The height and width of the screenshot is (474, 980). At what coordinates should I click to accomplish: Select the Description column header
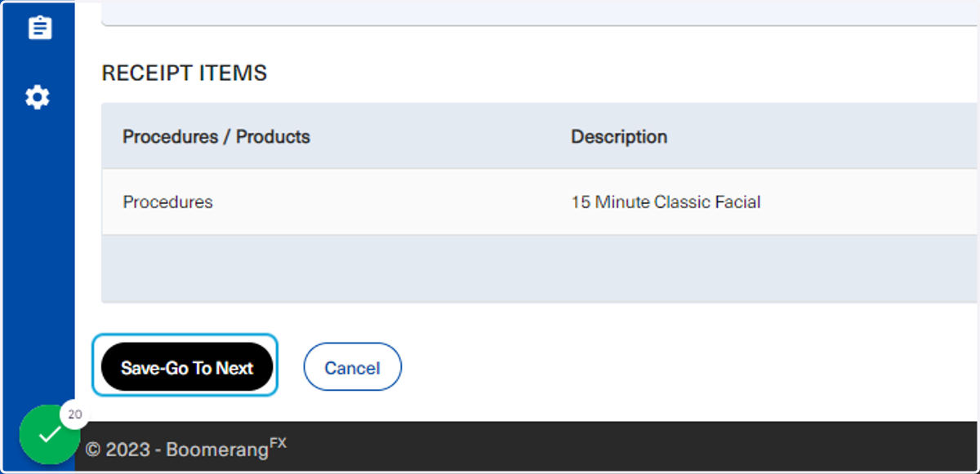(x=619, y=137)
